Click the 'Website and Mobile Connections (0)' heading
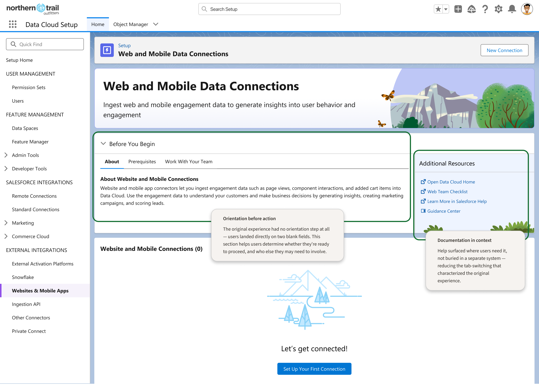This screenshot has width=539, height=392. 151,249
